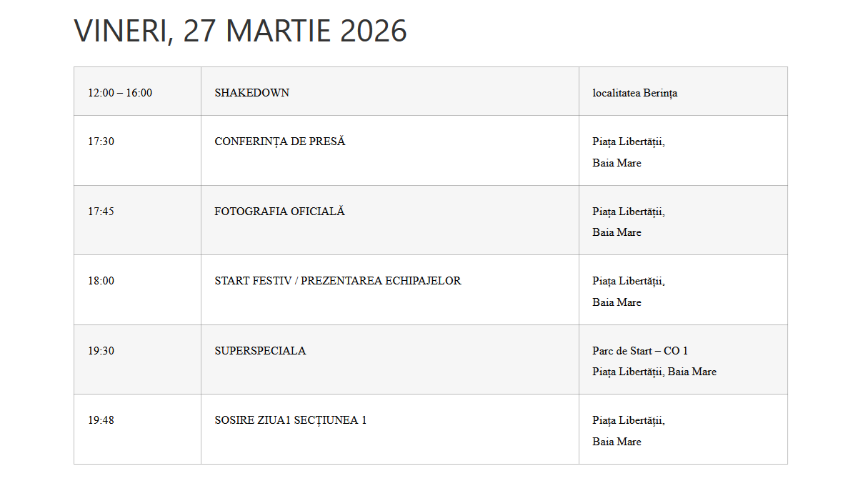
Task: Select the CONFERINȚA DE PRESĂ event text
Action: pyautogui.click(x=280, y=142)
